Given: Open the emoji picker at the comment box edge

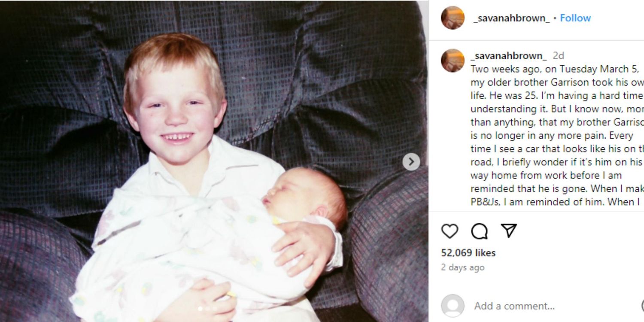Looking at the screenshot, I should click(x=642, y=306).
